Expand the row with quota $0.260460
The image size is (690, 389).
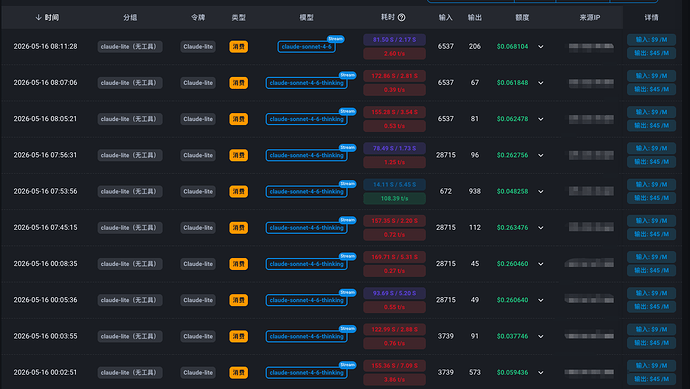coord(541,264)
